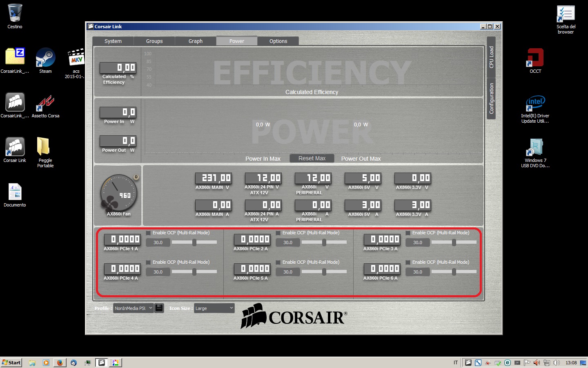Open the zipped CorsairLink folder icon

tap(15, 61)
